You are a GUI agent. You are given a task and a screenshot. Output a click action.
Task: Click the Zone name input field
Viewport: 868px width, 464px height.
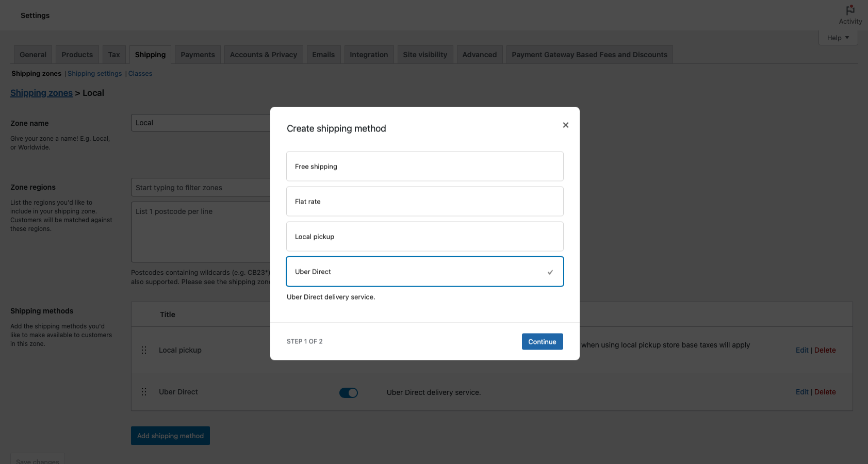tap(201, 122)
